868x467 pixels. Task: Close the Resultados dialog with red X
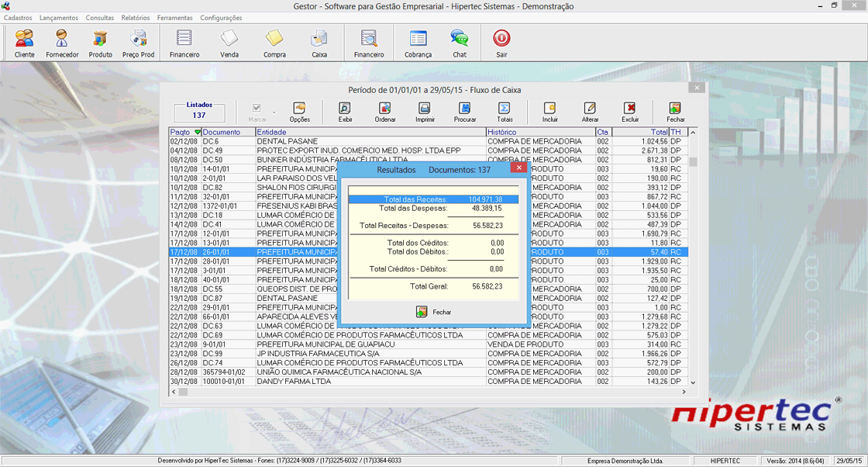click(x=518, y=168)
